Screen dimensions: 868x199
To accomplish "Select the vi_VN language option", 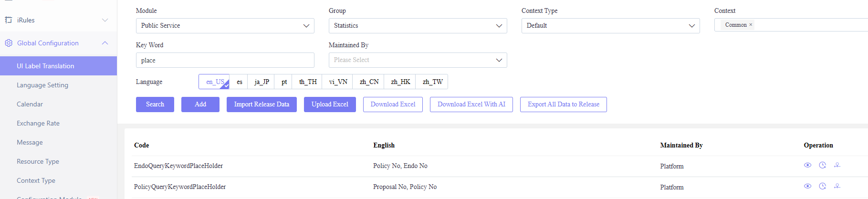I will click(338, 82).
